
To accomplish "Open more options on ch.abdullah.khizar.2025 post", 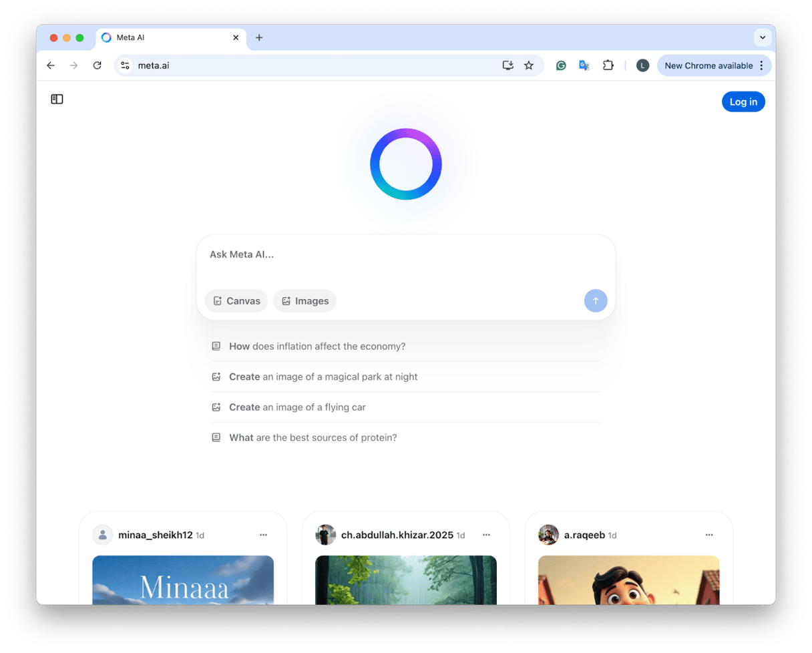I will coord(486,535).
